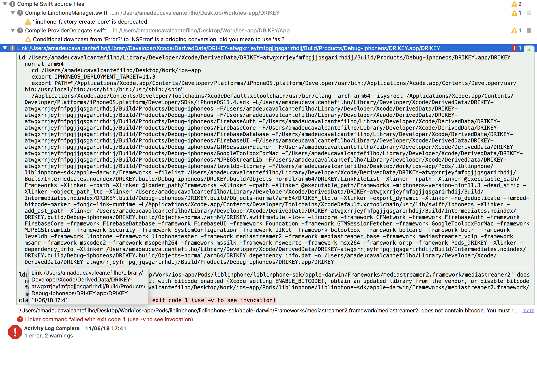The image size is (537, 392).
Task: Click warning triangle beside linphone_factory_create_core message
Action: (28, 22)
